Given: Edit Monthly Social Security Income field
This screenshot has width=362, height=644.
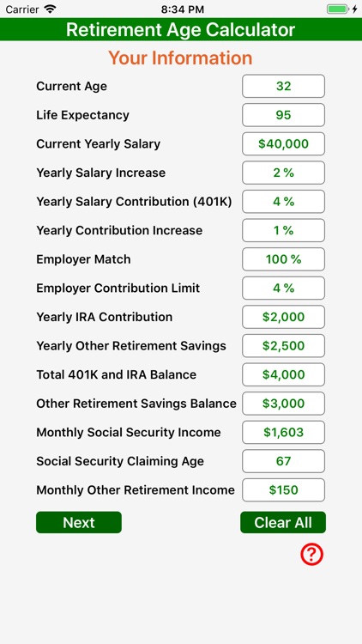Looking at the screenshot, I should pos(284,433).
